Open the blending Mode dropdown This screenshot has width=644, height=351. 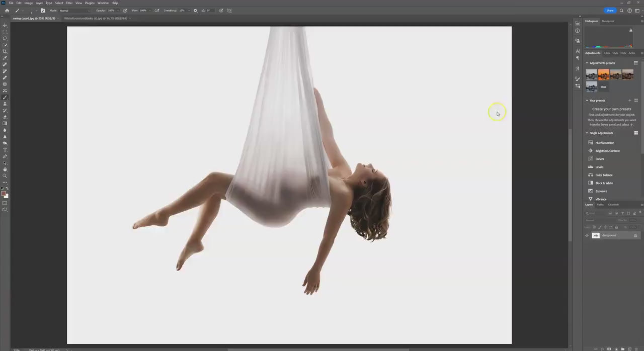[x=74, y=11]
